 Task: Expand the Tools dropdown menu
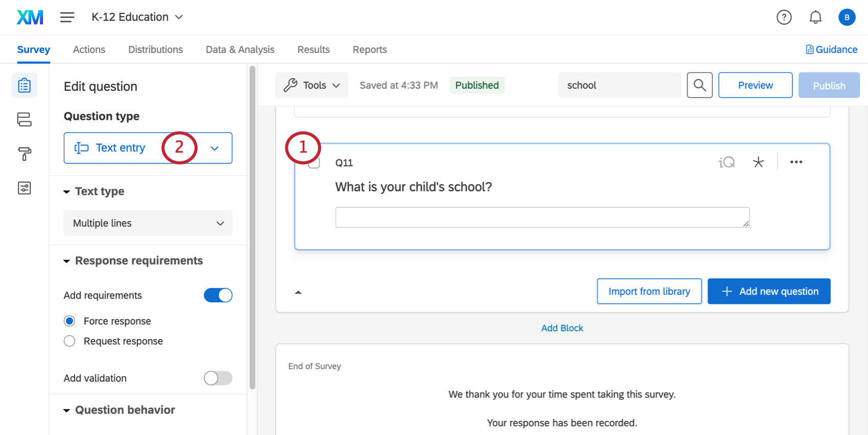311,85
